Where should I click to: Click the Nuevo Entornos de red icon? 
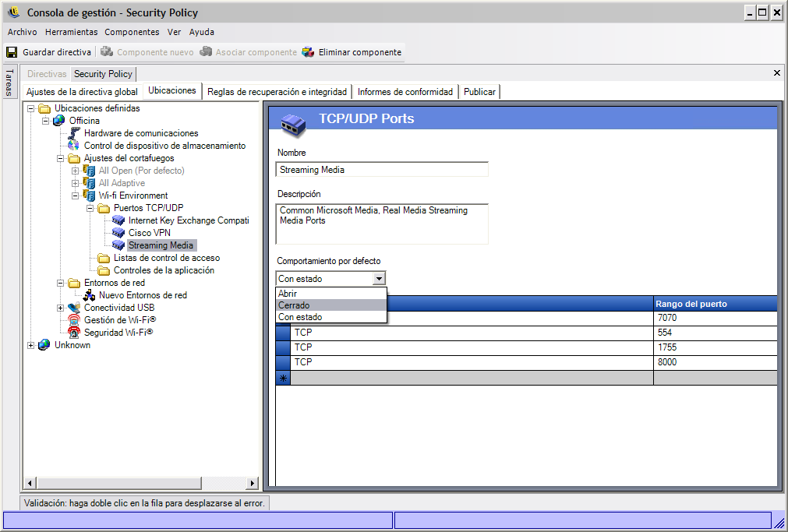(89, 295)
